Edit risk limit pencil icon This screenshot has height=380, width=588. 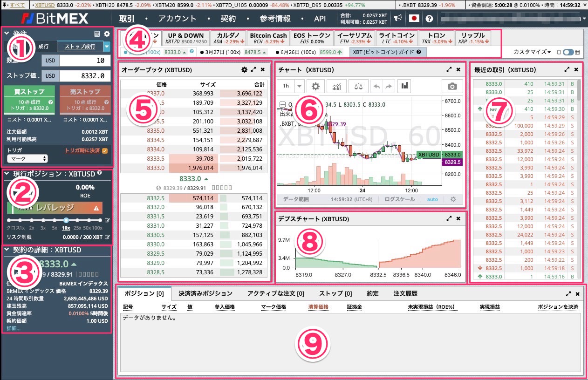(x=108, y=237)
